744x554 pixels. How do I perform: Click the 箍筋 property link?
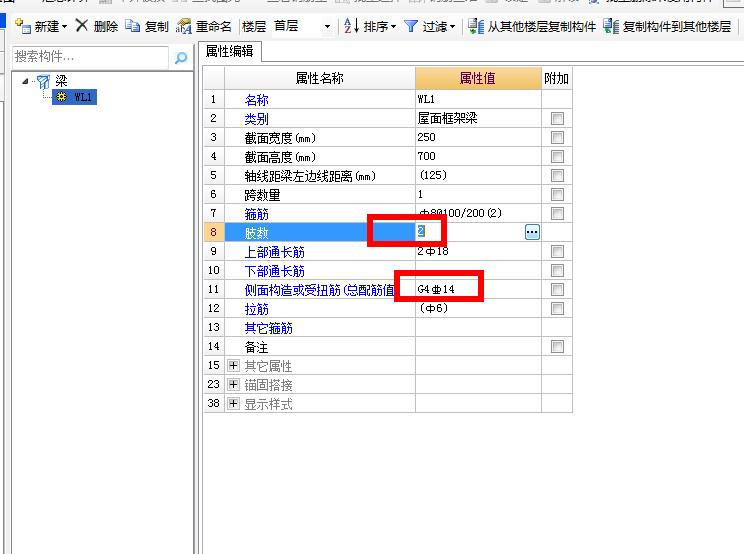[x=257, y=214]
